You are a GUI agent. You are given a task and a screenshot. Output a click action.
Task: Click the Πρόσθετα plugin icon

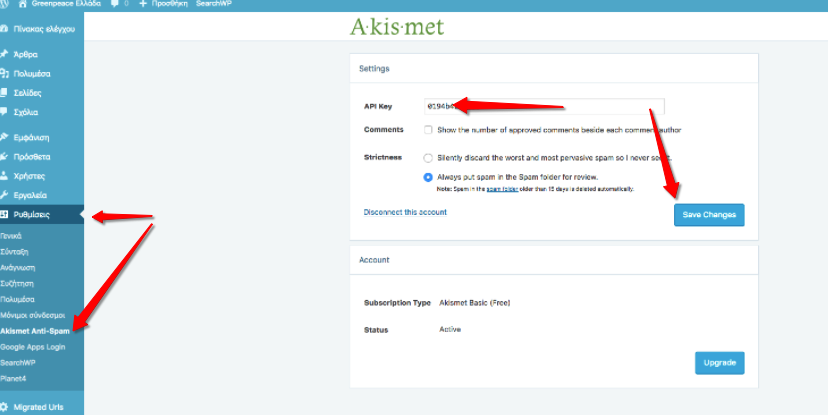coord(4,157)
